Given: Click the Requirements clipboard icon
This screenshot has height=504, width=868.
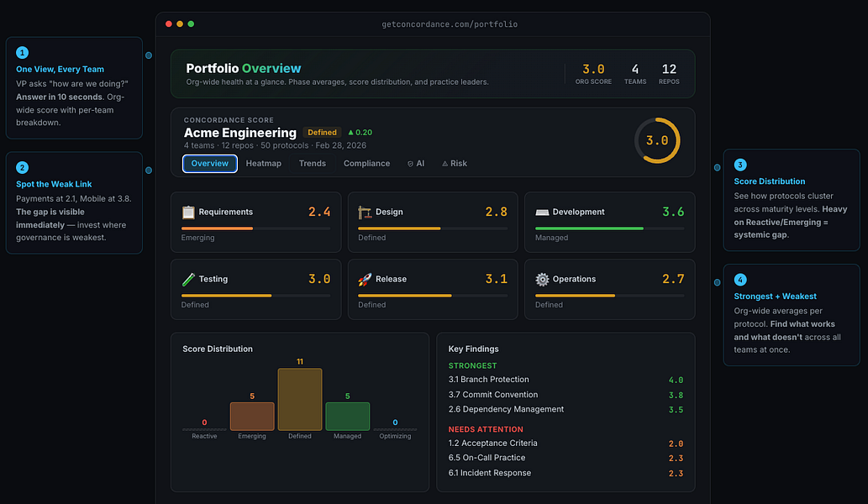Looking at the screenshot, I should tap(188, 212).
